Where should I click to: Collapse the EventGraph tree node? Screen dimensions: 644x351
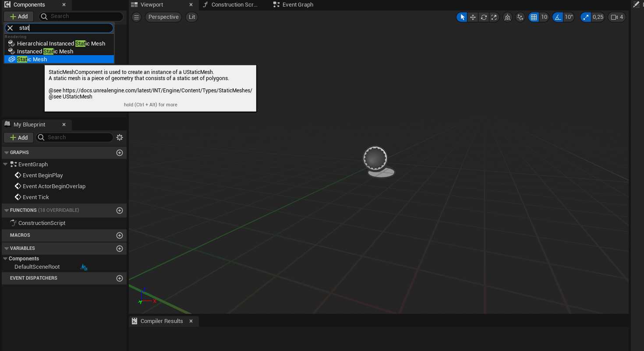pyautogui.click(x=5, y=164)
